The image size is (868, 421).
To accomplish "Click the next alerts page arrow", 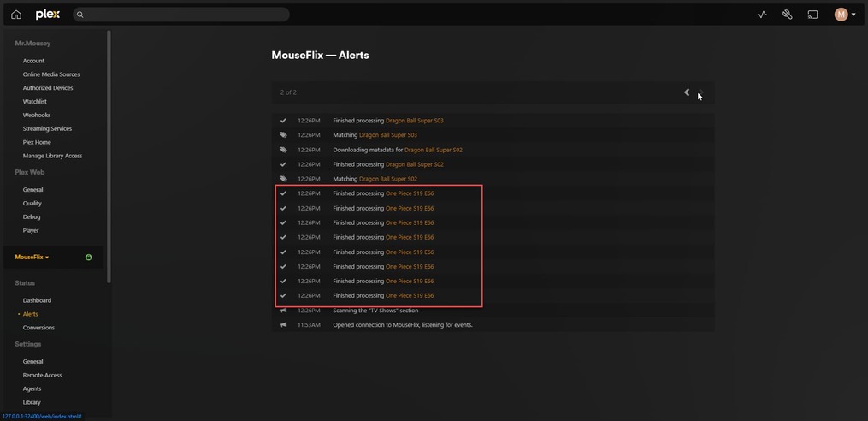I will click(701, 92).
